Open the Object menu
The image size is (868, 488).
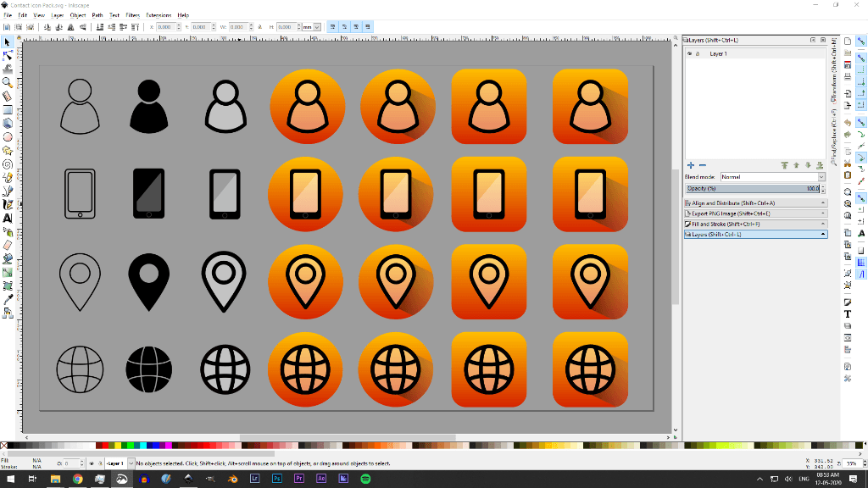point(77,14)
